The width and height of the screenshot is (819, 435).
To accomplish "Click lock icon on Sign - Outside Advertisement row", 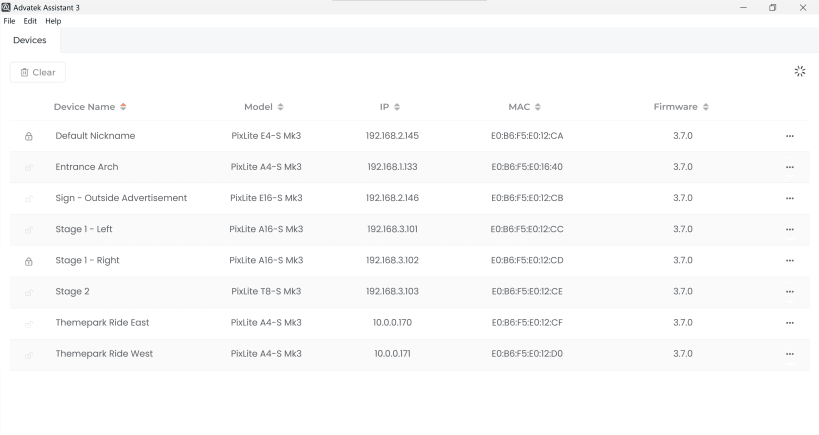I will point(29,199).
